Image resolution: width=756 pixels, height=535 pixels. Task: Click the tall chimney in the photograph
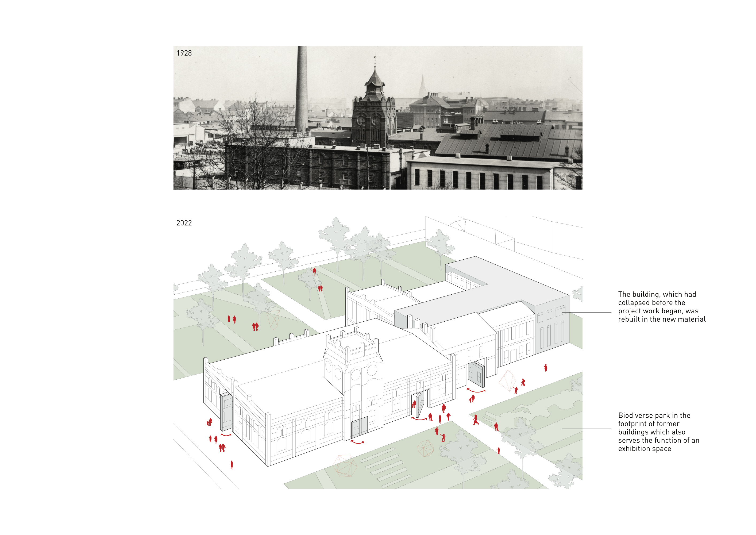(x=302, y=90)
